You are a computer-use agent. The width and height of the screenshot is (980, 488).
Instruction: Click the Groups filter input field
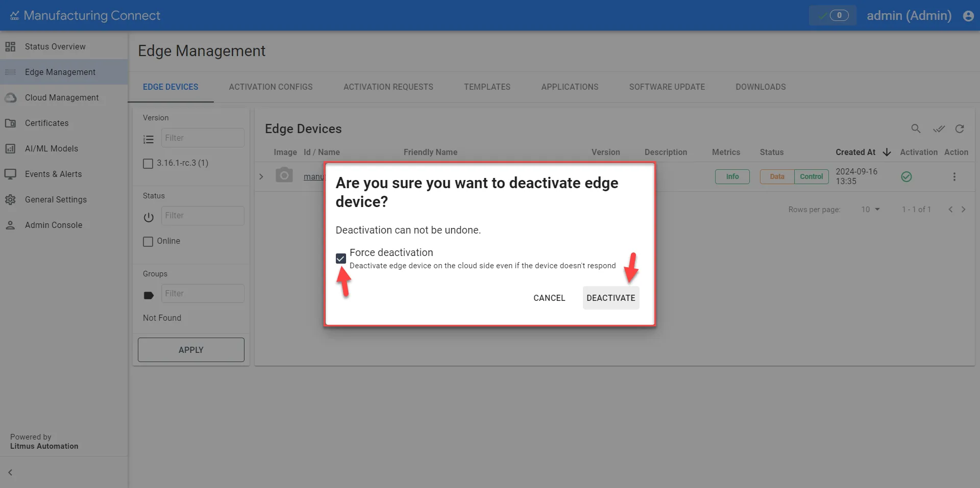click(x=203, y=294)
